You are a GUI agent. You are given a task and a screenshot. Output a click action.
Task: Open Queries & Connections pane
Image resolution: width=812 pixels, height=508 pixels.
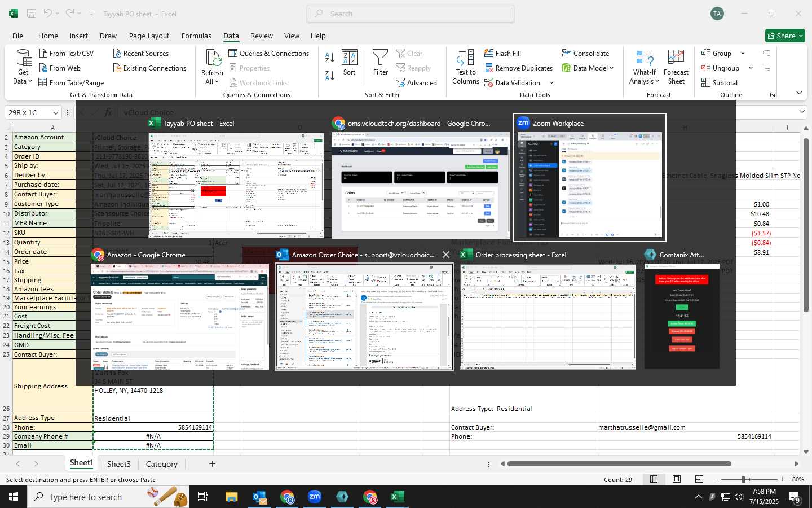[268, 53]
